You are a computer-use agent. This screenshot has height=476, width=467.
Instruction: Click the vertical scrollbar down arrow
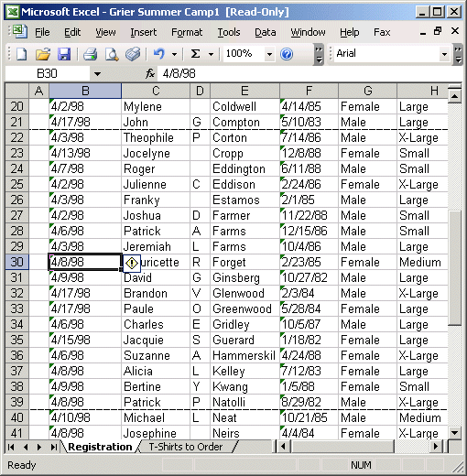click(454, 433)
